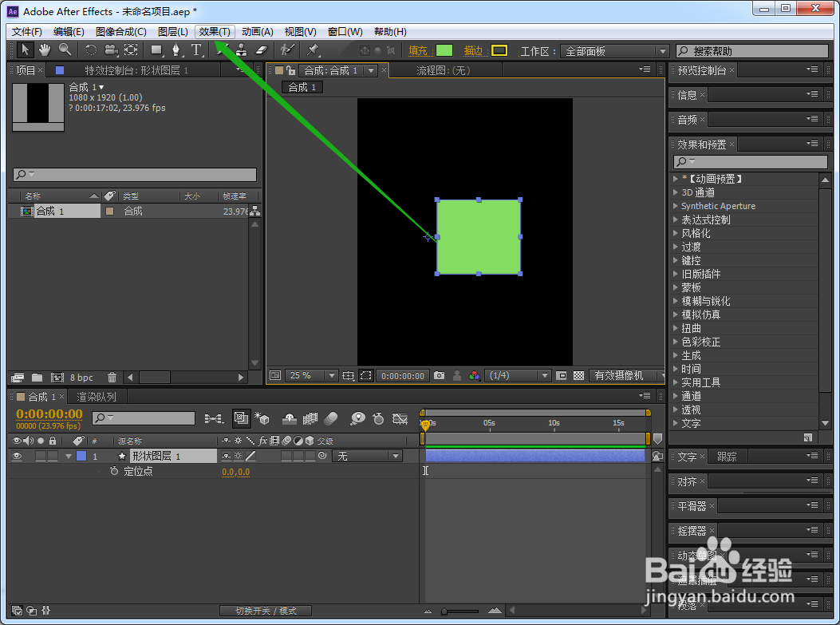The image size is (840, 625).
Task: Click the 搜索帮助 search field
Action: pos(752,51)
